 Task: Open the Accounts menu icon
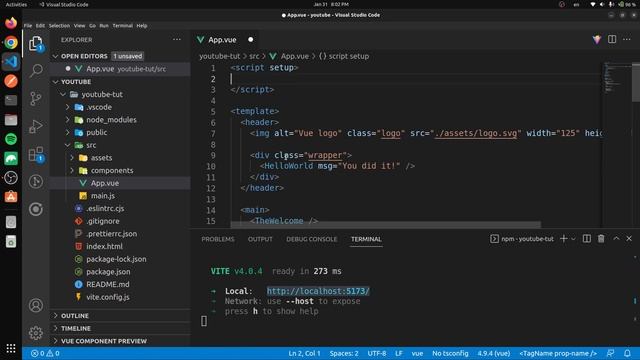(x=36, y=305)
